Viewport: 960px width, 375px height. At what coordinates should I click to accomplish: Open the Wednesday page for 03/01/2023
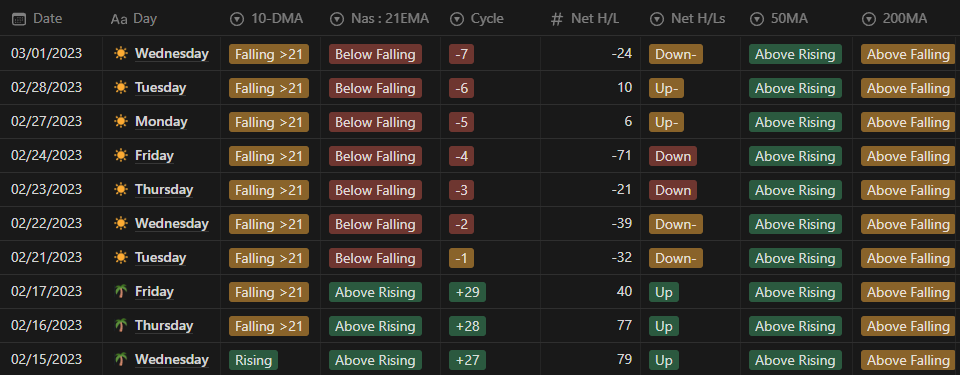pyautogui.click(x=171, y=54)
